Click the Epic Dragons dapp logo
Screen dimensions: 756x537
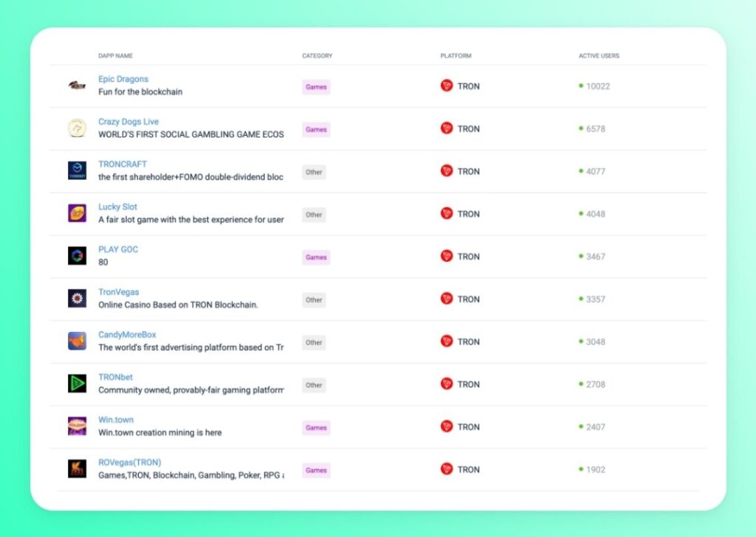point(77,86)
